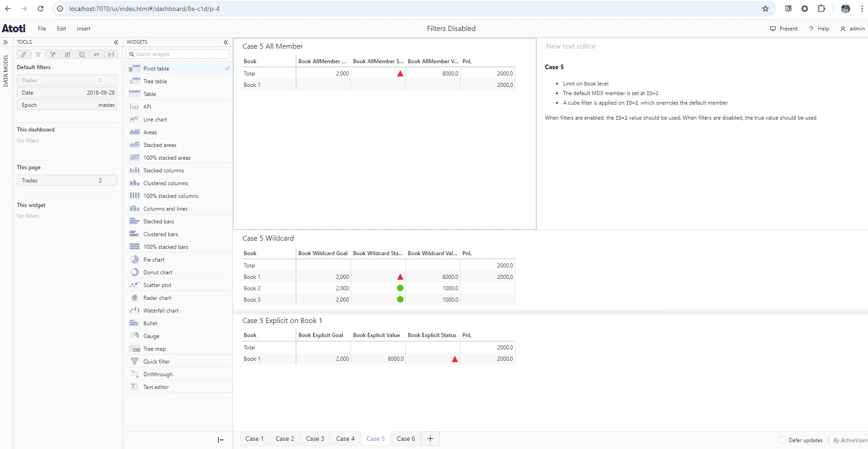This screenshot has width=868, height=449.
Task: Switch to the Case 6 page tab
Action: pyautogui.click(x=406, y=439)
